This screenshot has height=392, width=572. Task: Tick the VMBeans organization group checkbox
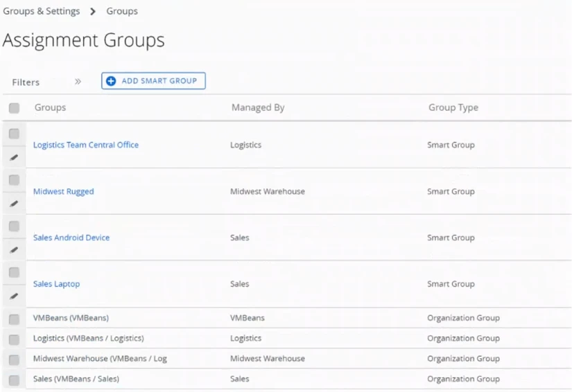tap(14, 319)
